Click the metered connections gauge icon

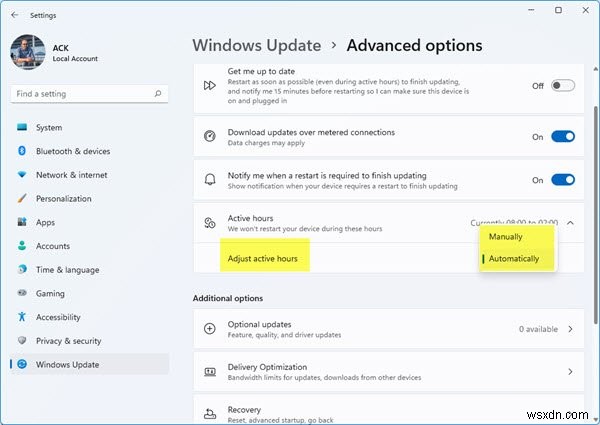[210, 136]
